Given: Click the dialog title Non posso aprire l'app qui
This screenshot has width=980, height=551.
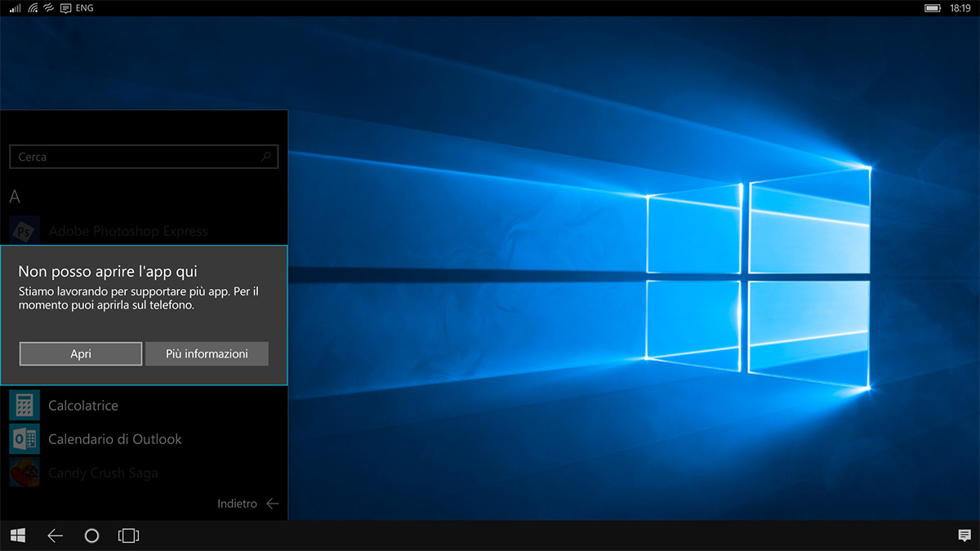Looking at the screenshot, I should coord(108,272).
